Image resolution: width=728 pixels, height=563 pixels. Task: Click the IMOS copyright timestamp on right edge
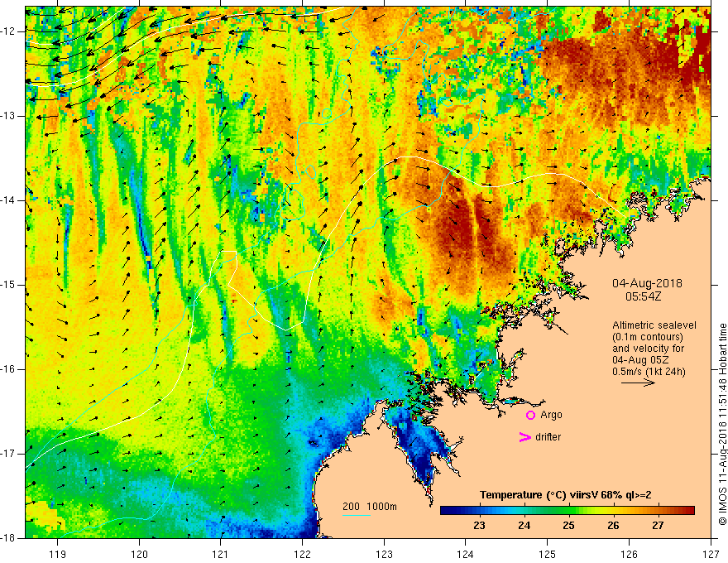point(722,424)
